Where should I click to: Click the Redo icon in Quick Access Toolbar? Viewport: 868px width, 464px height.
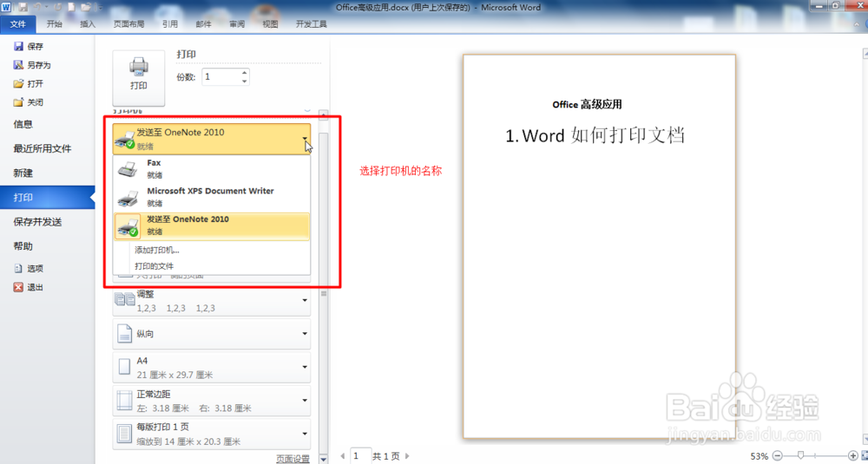coord(58,7)
